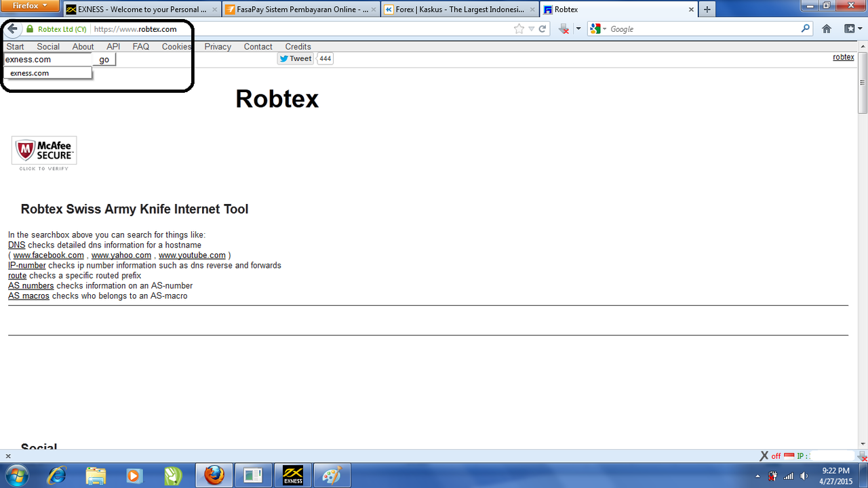868x488 pixels.
Task: Close the Robtex tab
Action: (692, 9)
